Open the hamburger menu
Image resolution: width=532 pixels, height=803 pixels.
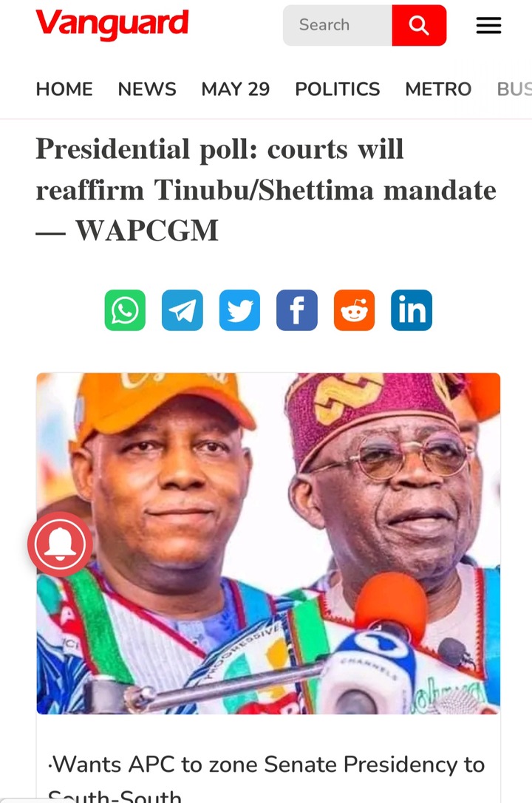click(488, 25)
